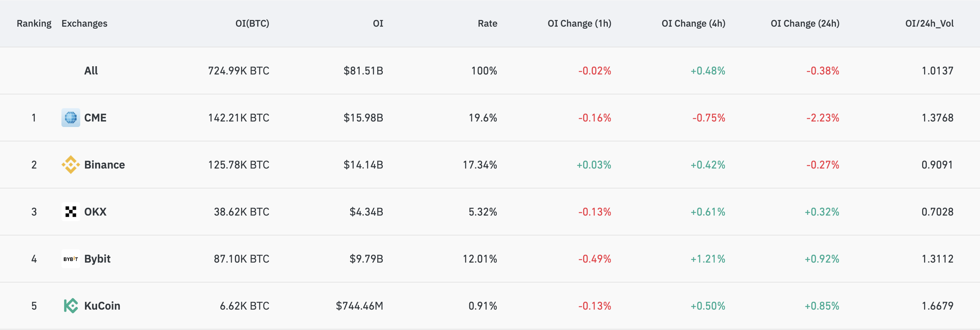Select the Binance yellow diamond icon
Screen dimensions: 980x330
(x=70, y=164)
